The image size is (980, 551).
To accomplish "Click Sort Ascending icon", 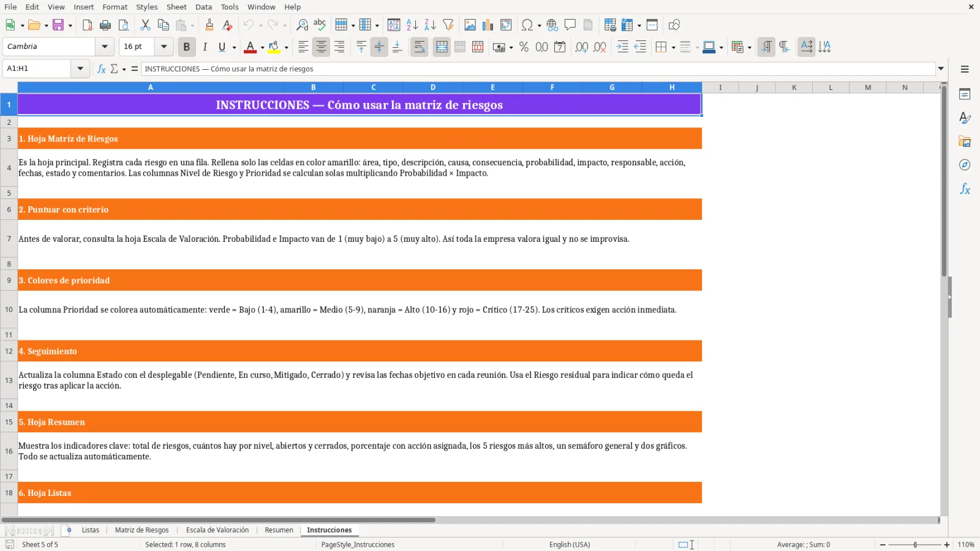I will pyautogui.click(x=412, y=25).
